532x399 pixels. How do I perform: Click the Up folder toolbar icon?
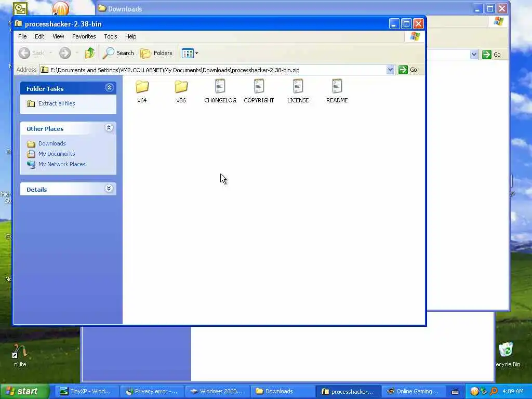[90, 53]
